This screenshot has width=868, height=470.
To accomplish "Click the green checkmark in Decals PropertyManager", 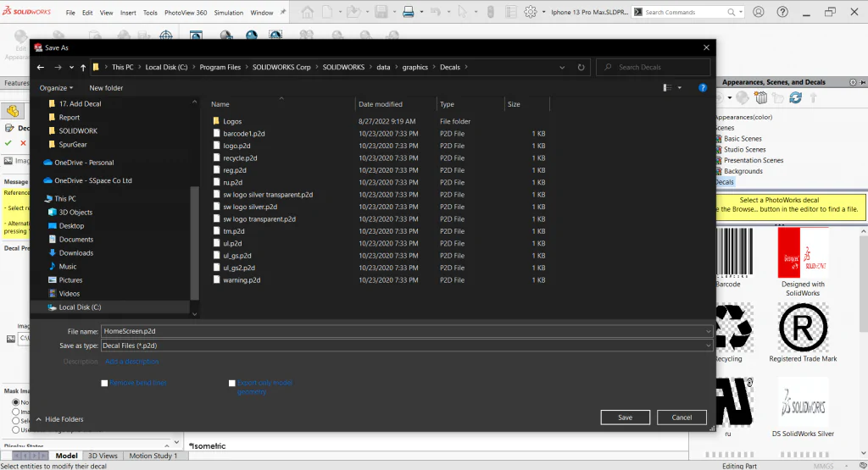I will [x=8, y=142].
